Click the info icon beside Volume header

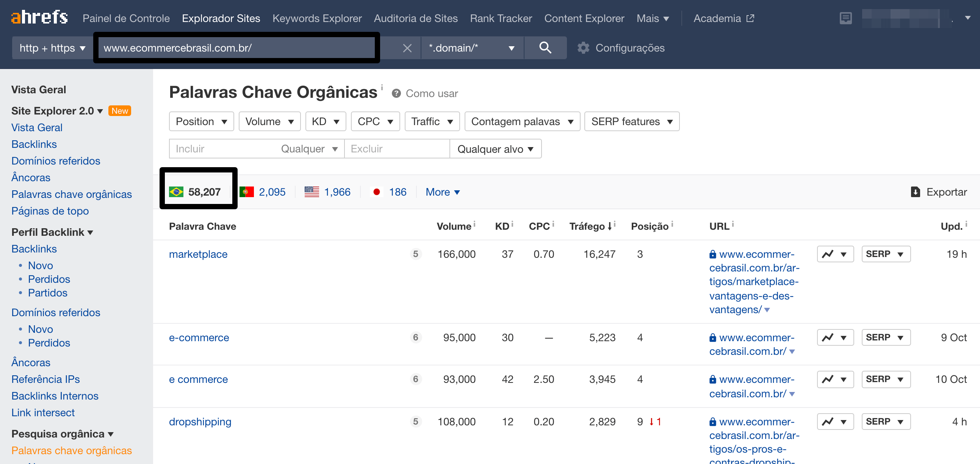pyautogui.click(x=474, y=224)
